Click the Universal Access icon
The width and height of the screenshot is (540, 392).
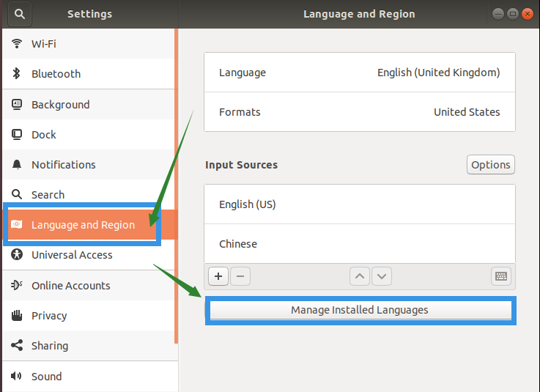pos(17,255)
